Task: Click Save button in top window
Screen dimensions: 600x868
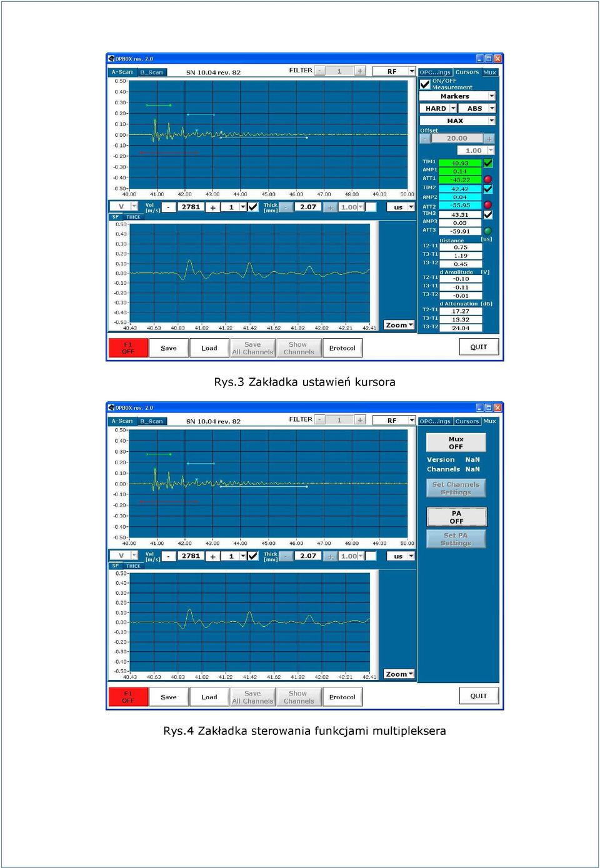Action: (169, 348)
